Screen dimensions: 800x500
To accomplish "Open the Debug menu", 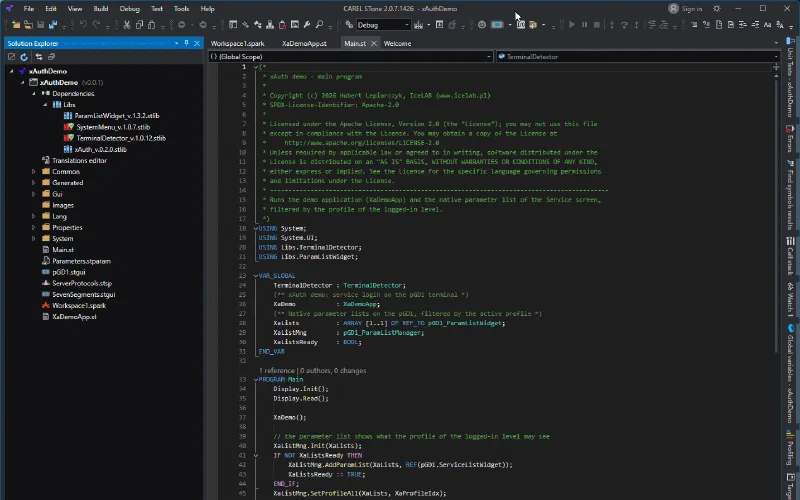I will (130, 9).
